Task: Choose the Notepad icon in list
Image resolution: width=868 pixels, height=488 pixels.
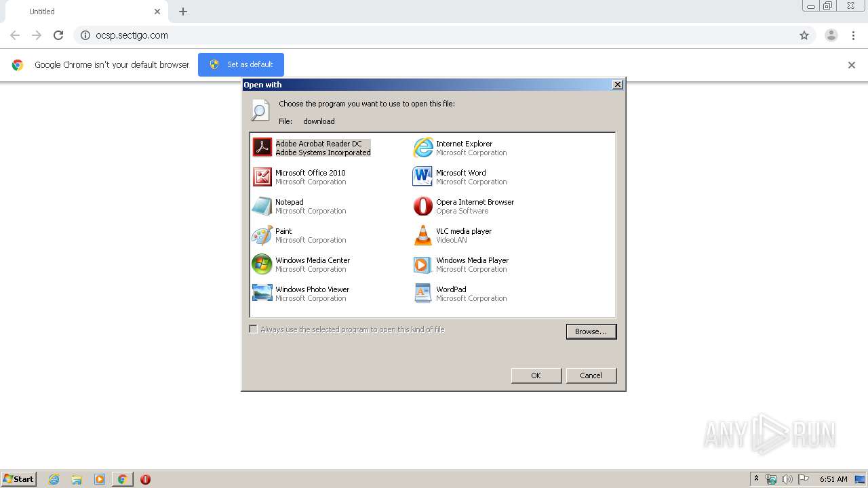Action: [x=262, y=205]
